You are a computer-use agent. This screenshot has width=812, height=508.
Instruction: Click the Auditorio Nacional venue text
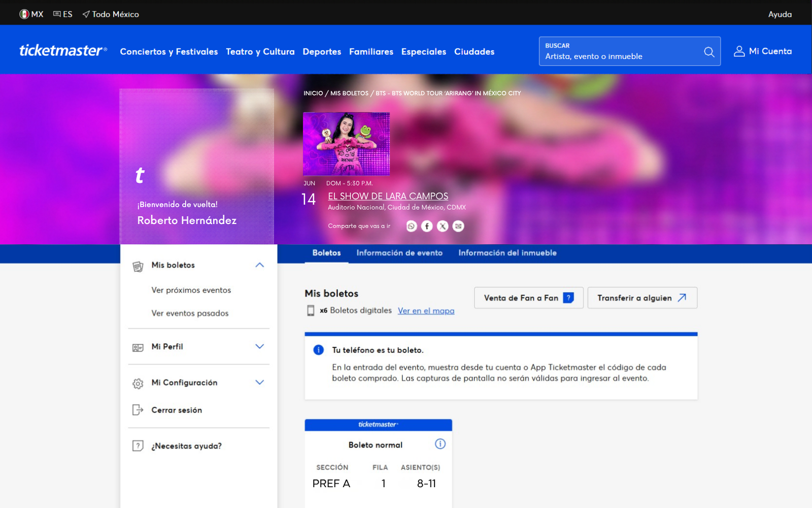397,207
